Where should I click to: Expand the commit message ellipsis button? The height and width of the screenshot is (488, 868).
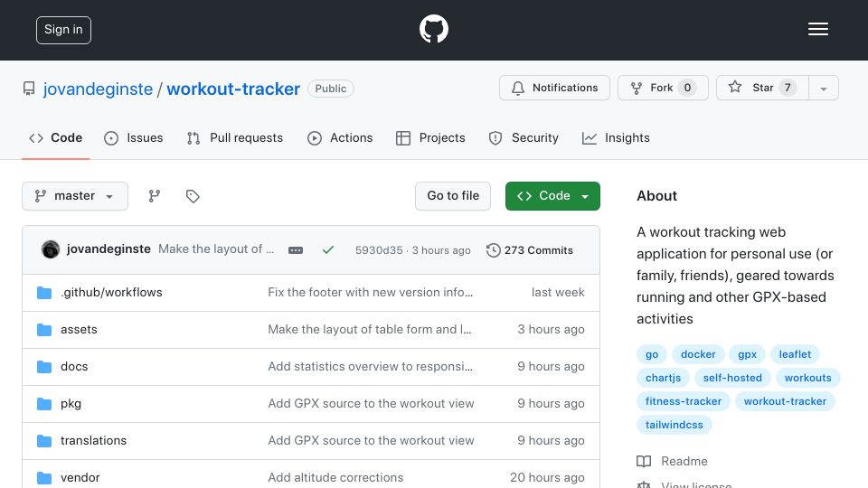[296, 250]
